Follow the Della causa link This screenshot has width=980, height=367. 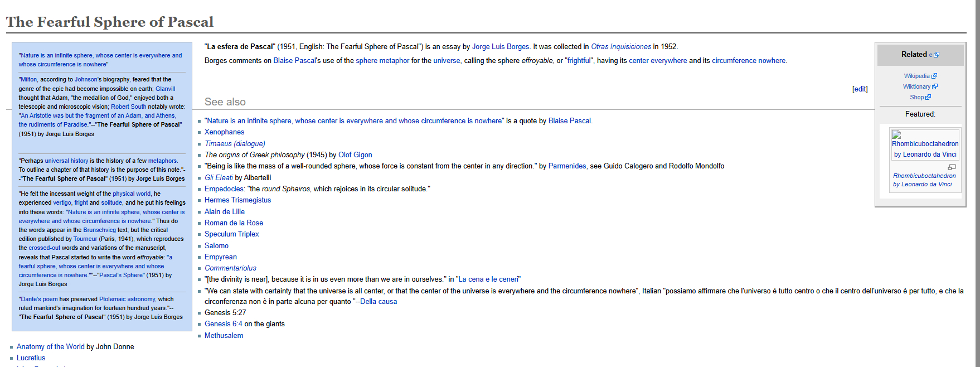pos(379,302)
